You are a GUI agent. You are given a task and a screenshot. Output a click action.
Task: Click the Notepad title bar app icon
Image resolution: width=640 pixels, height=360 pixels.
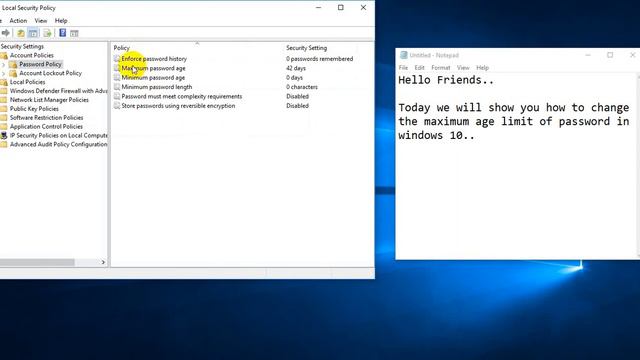[x=404, y=55]
